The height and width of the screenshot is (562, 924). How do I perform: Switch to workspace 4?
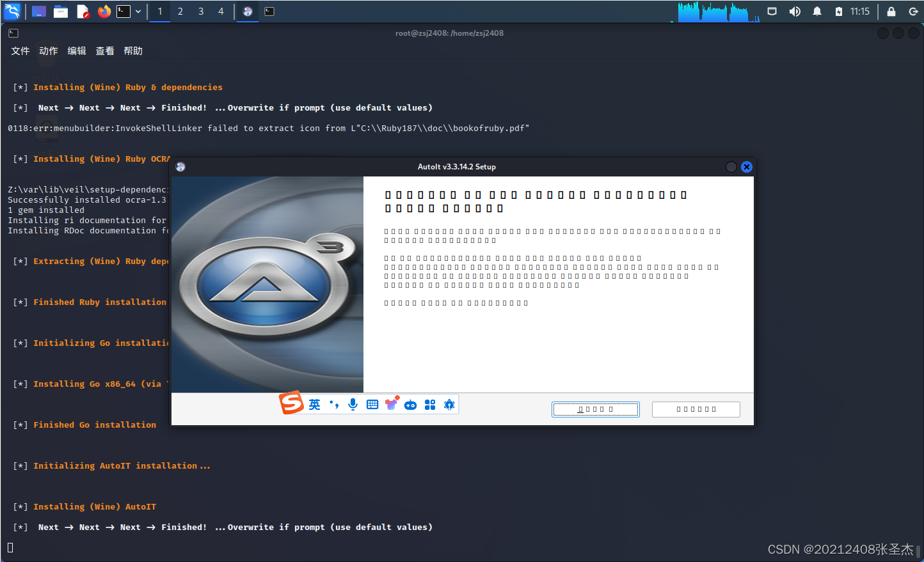(x=221, y=12)
